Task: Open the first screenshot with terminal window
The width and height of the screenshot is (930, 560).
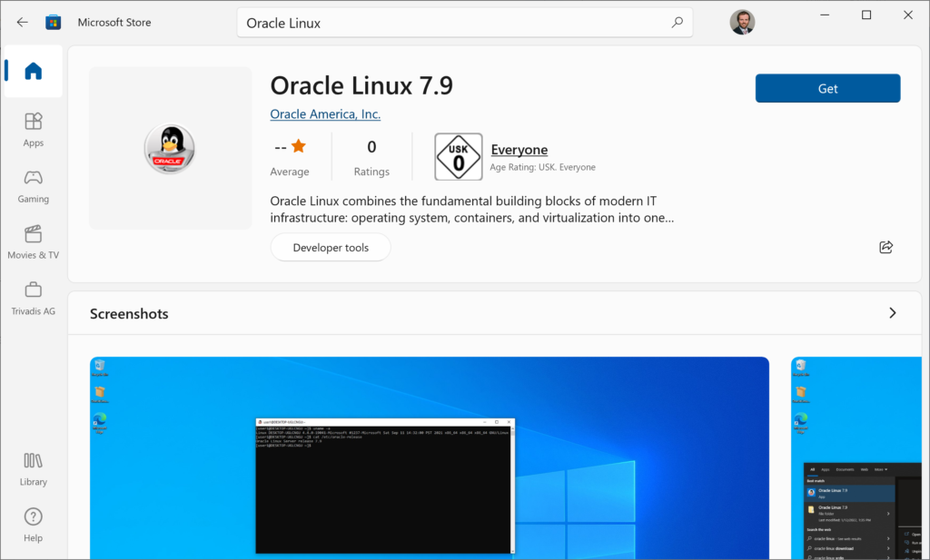Action: (x=430, y=457)
